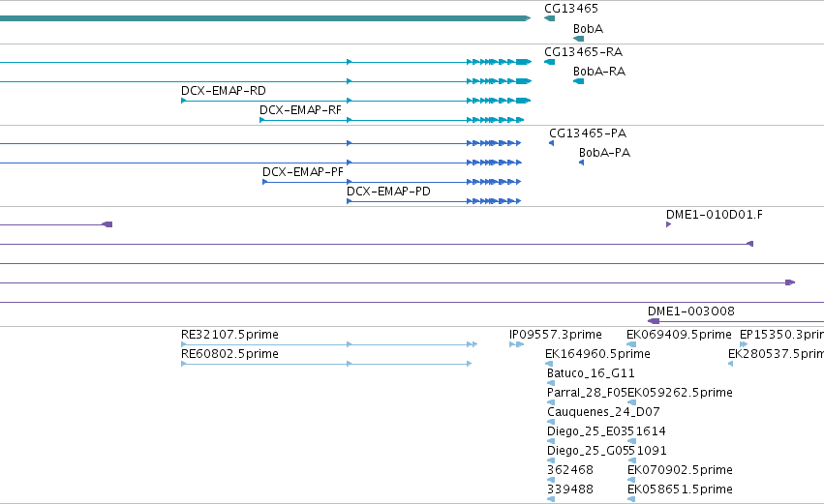Click the DME1-003O08 purple arrow glyph
The image size is (824, 504).
tap(654, 321)
